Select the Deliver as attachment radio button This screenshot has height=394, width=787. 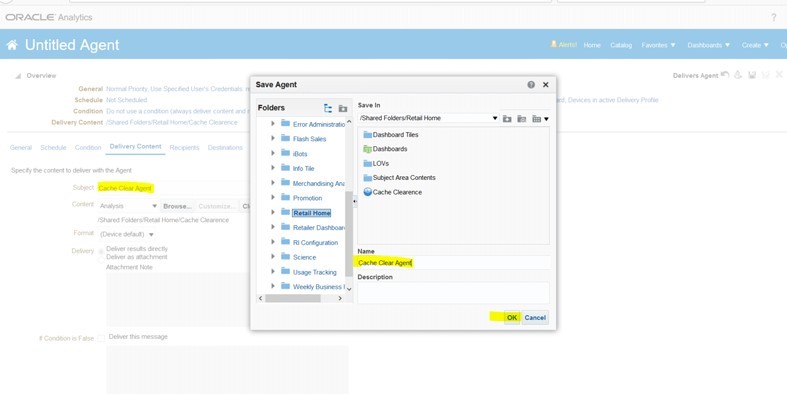tap(101, 258)
